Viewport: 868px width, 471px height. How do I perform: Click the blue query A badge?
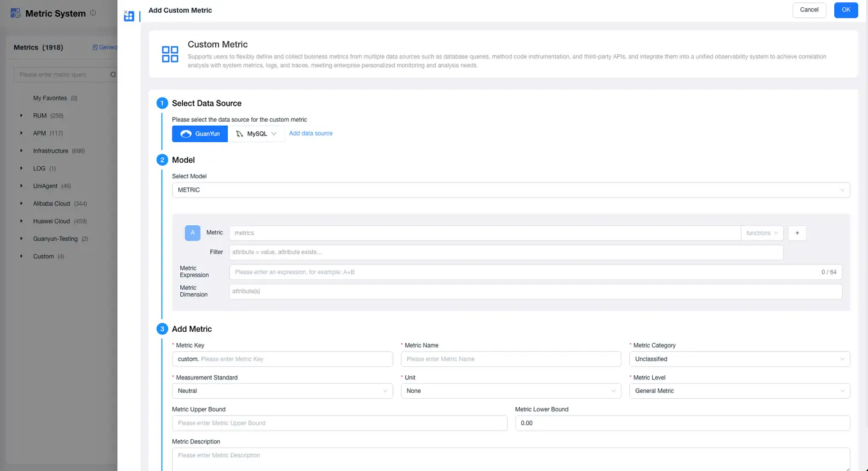coord(192,233)
